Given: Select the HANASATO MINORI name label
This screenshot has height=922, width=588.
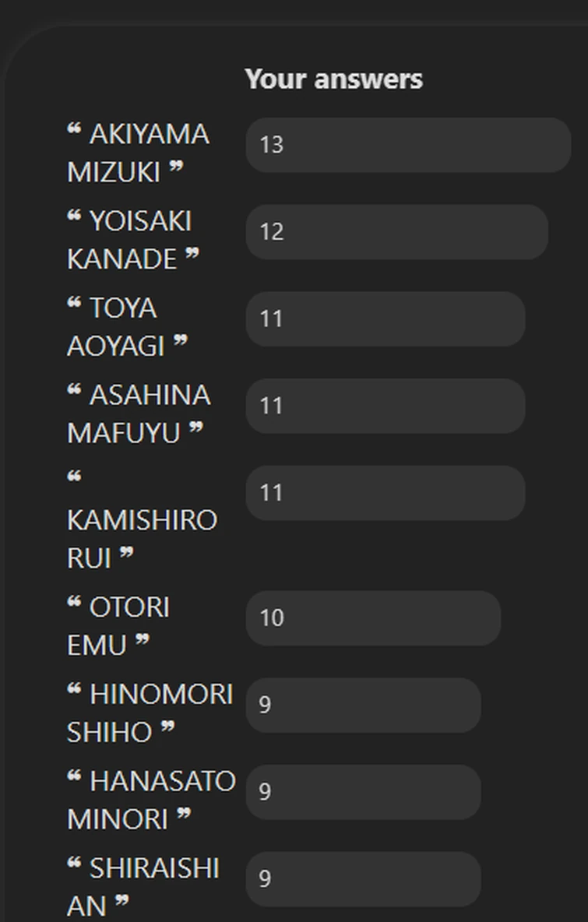Looking at the screenshot, I should (150, 800).
